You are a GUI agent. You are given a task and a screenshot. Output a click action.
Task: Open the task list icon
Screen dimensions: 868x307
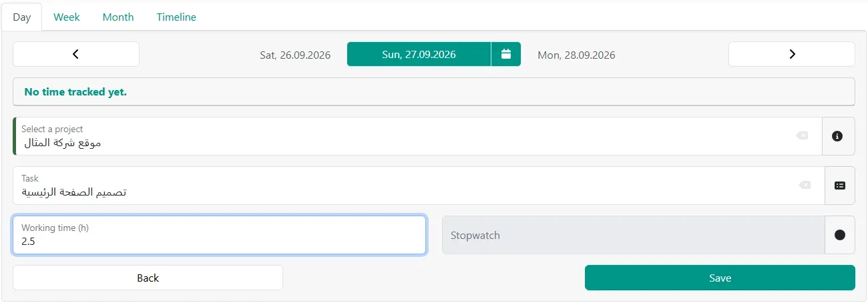pyautogui.click(x=840, y=186)
